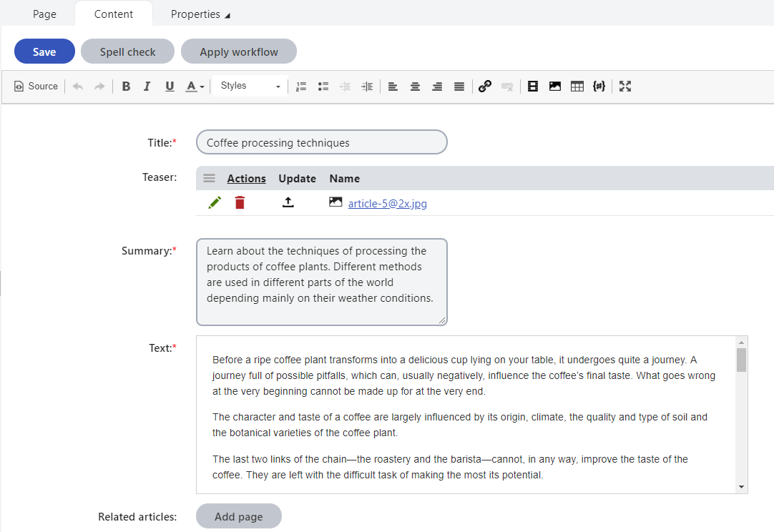Switch to the Page tab

(44, 14)
